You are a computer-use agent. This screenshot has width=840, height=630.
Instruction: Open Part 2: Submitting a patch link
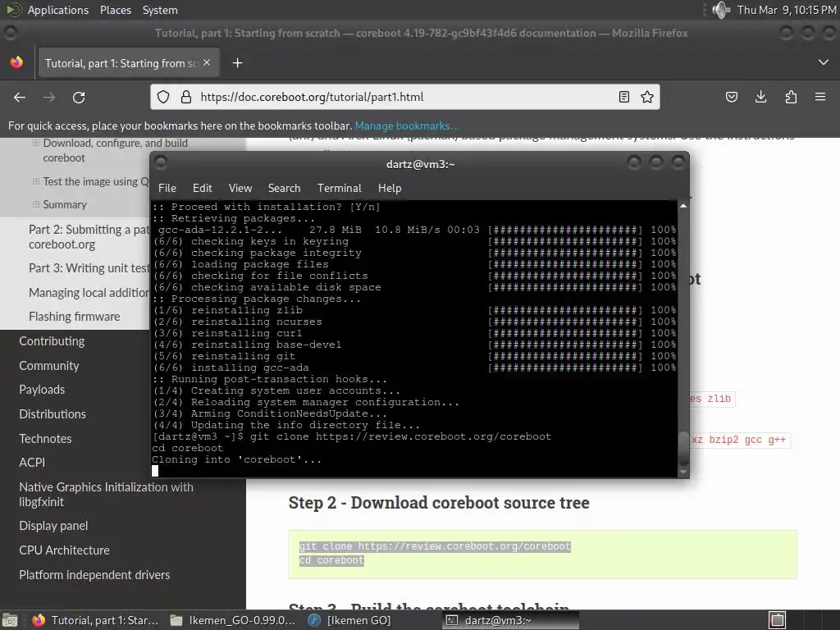[89, 237]
